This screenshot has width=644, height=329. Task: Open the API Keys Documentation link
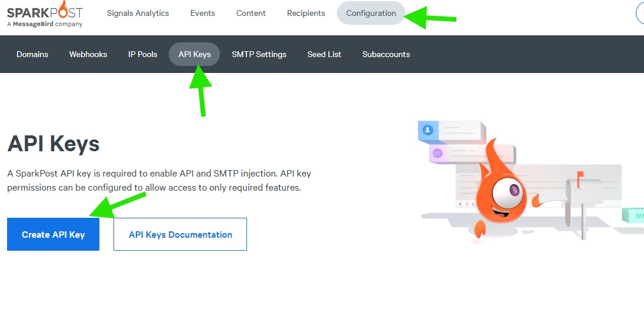point(180,234)
